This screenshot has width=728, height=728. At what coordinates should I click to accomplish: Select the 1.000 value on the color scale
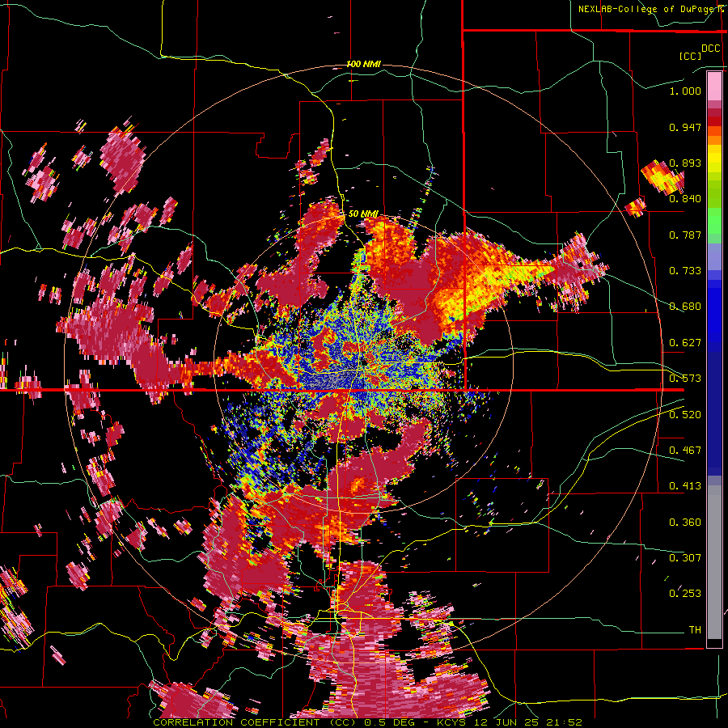(685, 91)
